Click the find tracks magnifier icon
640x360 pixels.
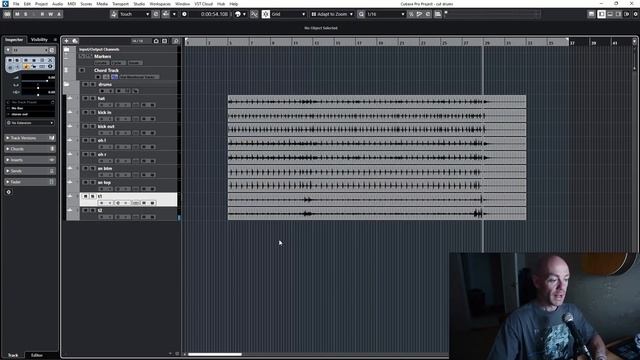[176, 41]
